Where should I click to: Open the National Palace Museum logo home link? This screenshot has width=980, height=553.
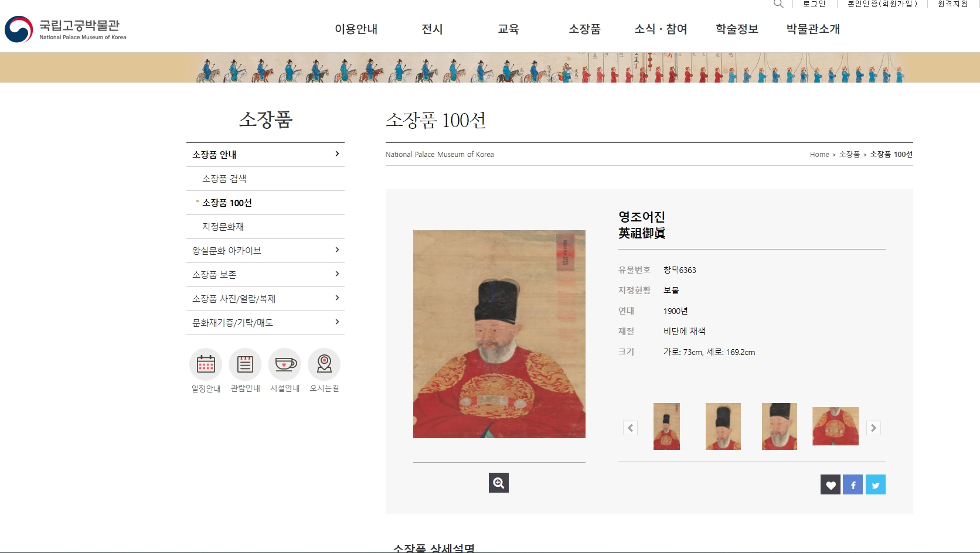[x=66, y=29]
